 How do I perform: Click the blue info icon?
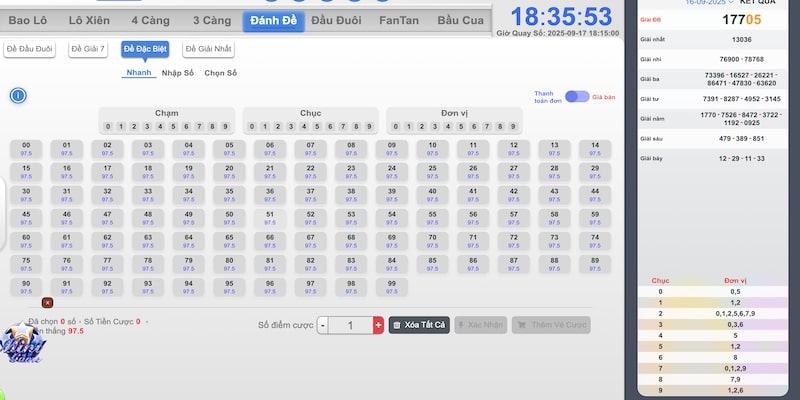click(18, 95)
